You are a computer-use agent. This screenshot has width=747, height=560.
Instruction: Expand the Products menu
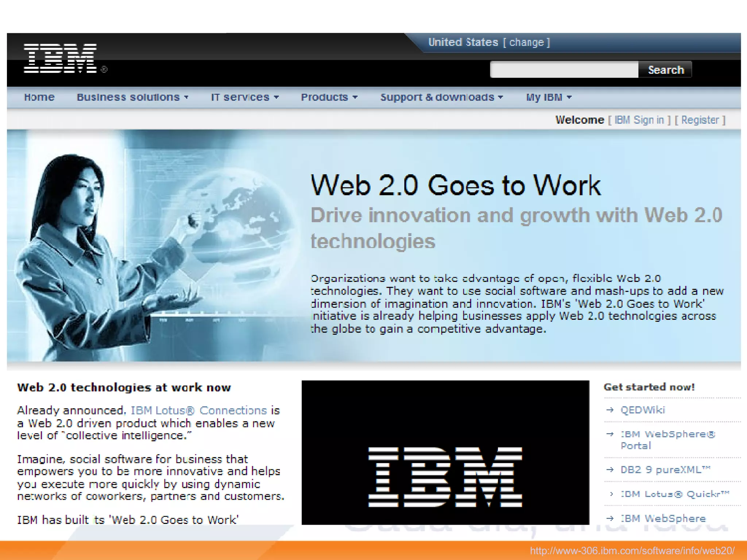point(329,97)
